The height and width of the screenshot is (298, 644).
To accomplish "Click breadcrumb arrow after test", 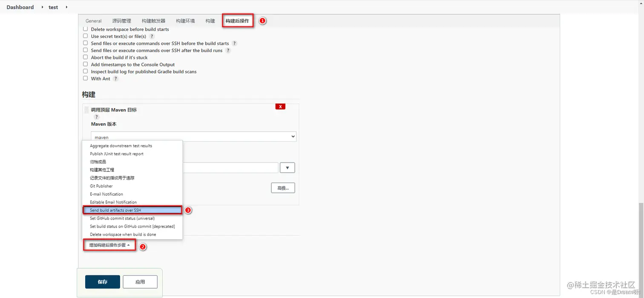I will tap(67, 7).
